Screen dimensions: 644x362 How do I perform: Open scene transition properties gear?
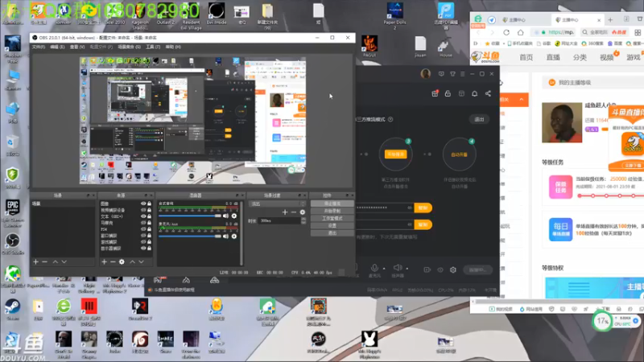click(303, 212)
